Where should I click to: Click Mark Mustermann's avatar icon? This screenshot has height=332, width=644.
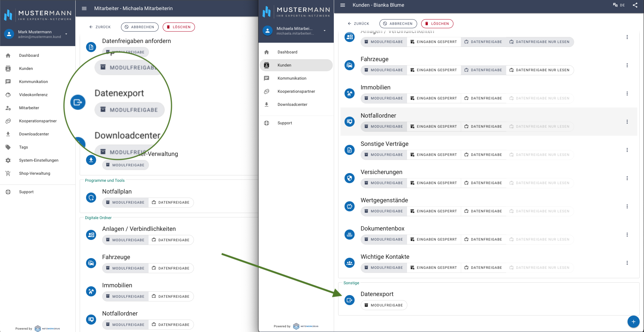point(9,34)
